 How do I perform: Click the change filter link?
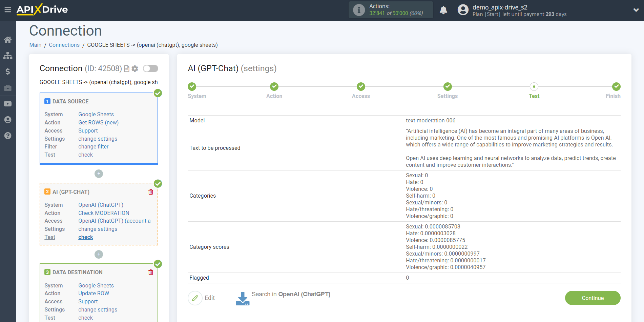93,146
